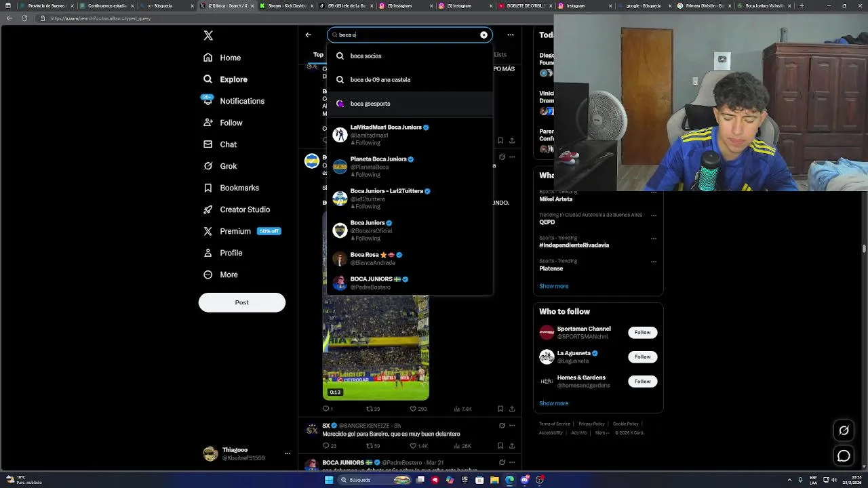This screenshot has width=868, height=488.
Task: Open BOCA JUNIORS @PadreBostero suggestion
Action: pos(410,283)
